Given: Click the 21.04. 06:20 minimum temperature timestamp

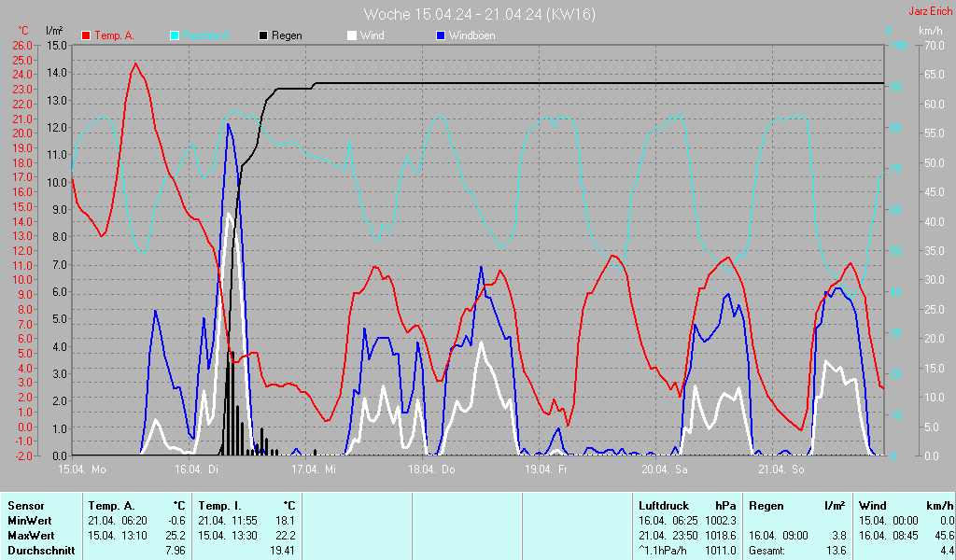Looking at the screenshot, I should [118, 521].
